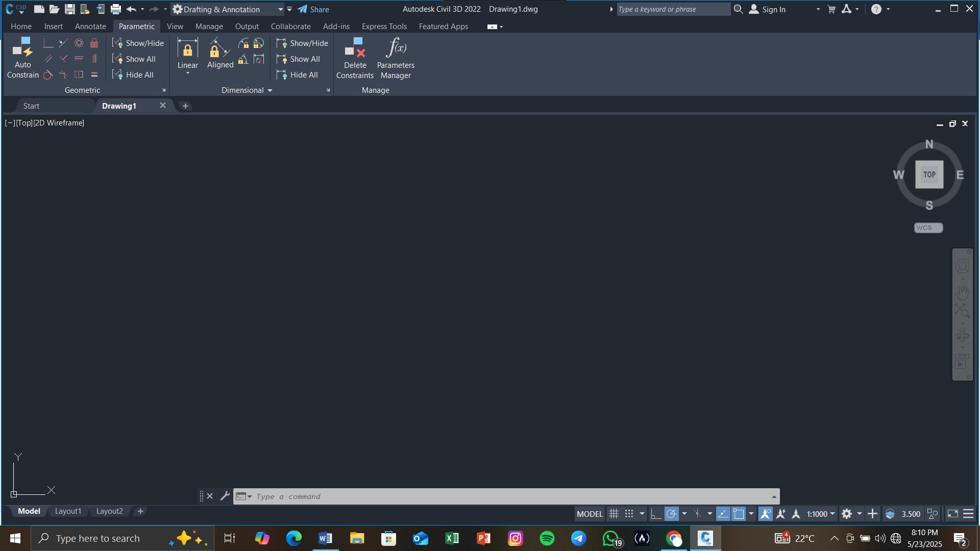Toggle 2D Object Snap in status bar
The width and height of the screenshot is (980, 551).
(x=739, y=514)
